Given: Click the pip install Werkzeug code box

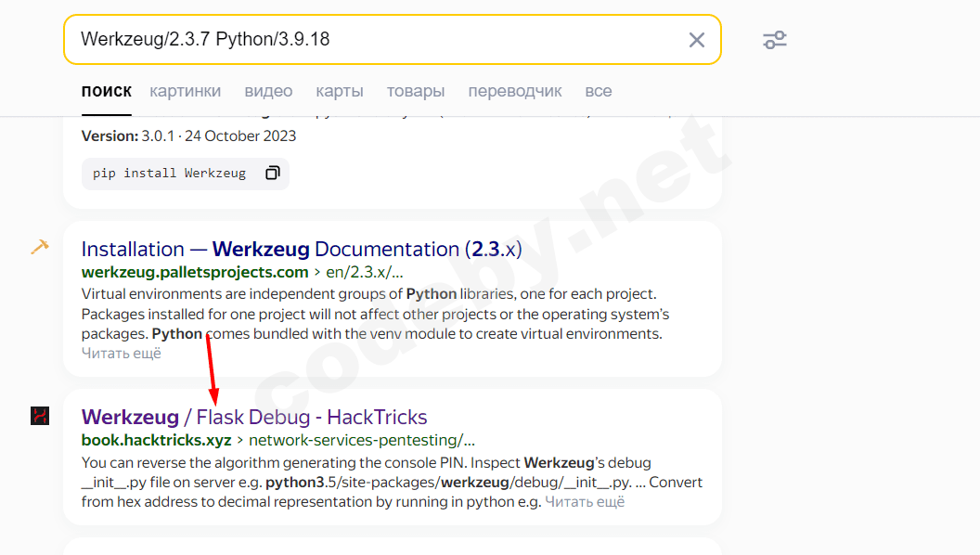Looking at the screenshot, I should tap(170, 174).
